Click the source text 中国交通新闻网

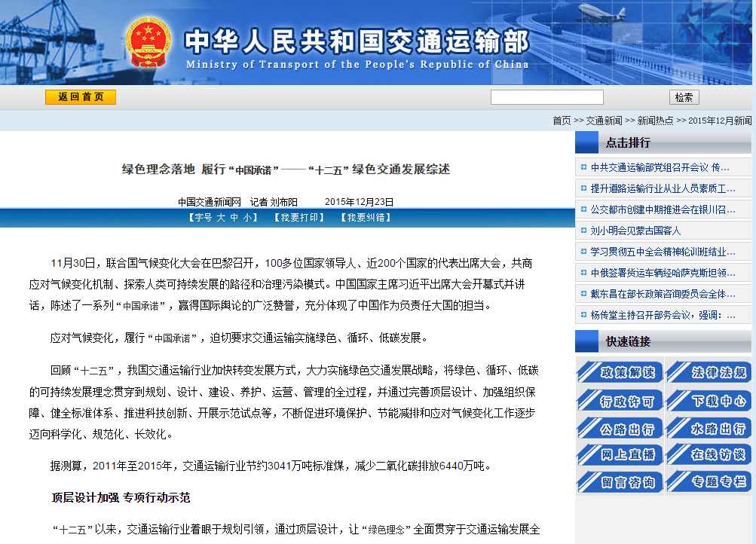pyautogui.click(x=210, y=202)
